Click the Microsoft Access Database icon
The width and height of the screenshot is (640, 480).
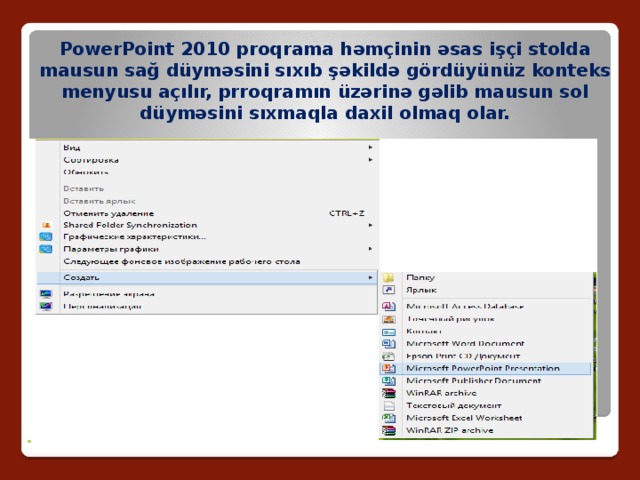[389, 306]
